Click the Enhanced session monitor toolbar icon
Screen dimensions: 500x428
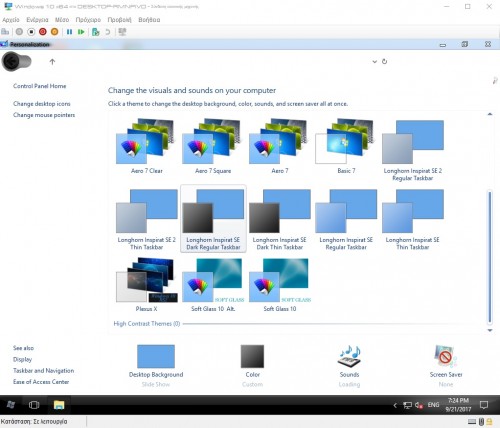pyautogui.click(x=122, y=32)
